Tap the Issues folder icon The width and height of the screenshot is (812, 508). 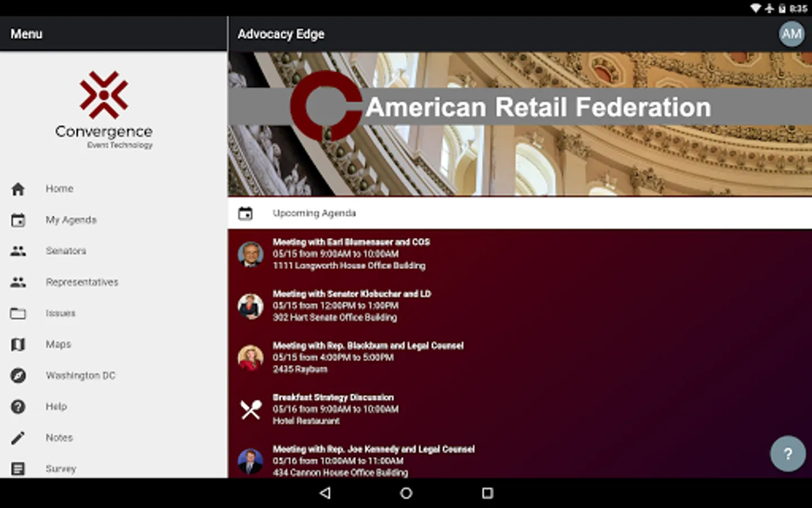(x=18, y=313)
